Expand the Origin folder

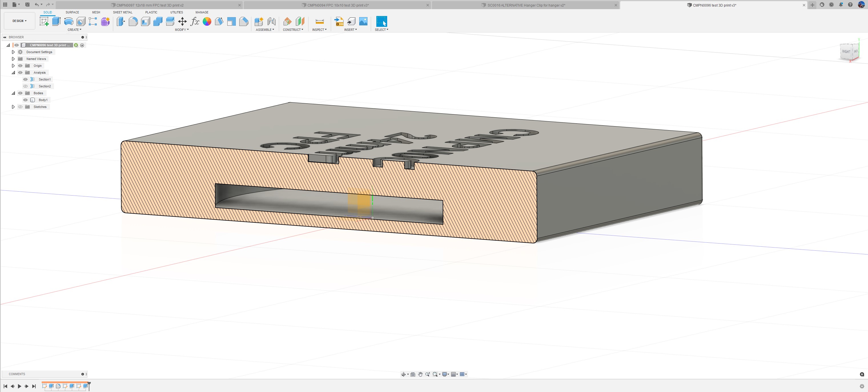tap(13, 66)
